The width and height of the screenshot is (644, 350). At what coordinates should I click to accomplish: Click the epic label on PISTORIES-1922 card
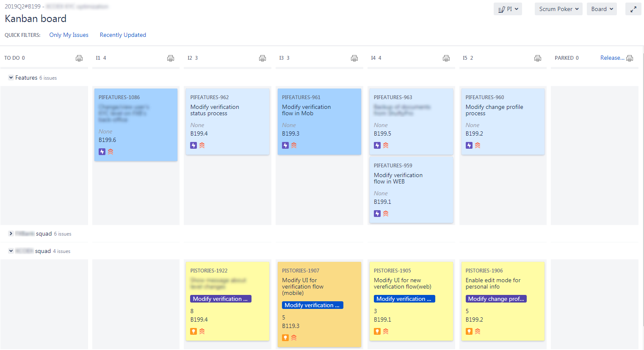221,299
